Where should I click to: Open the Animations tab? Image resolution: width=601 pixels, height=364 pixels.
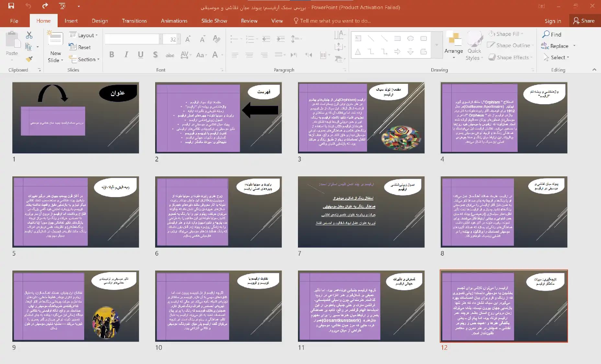pos(174,21)
